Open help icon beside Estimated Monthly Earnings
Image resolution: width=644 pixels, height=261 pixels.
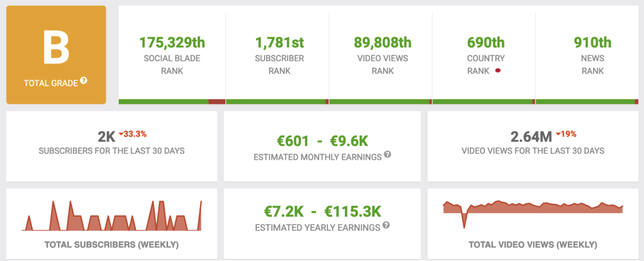pyautogui.click(x=387, y=155)
